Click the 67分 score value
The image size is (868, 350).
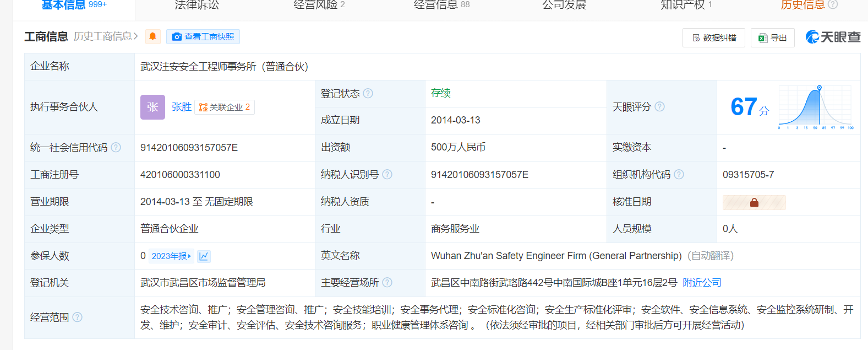[x=749, y=107]
